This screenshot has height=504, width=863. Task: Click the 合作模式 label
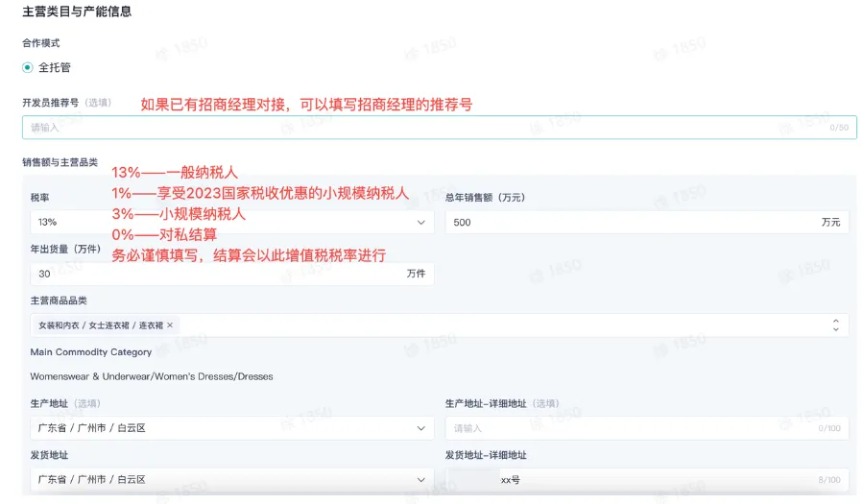click(40, 43)
